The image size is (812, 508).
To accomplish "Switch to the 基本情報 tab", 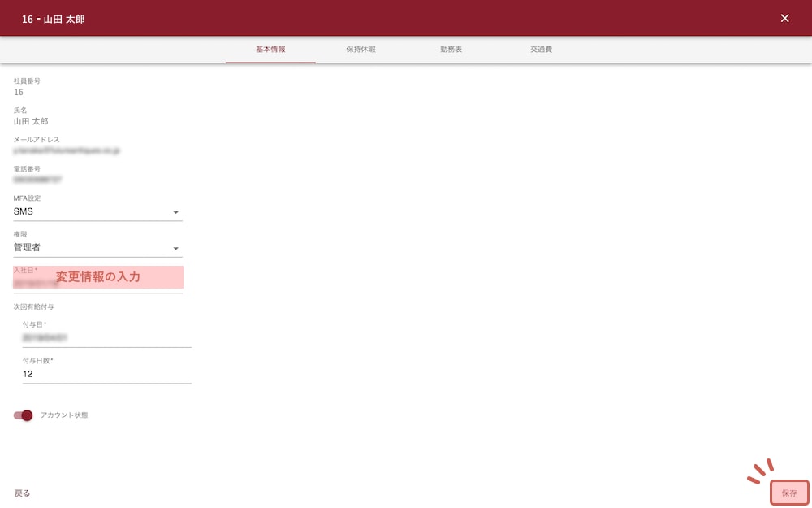I will (x=270, y=50).
